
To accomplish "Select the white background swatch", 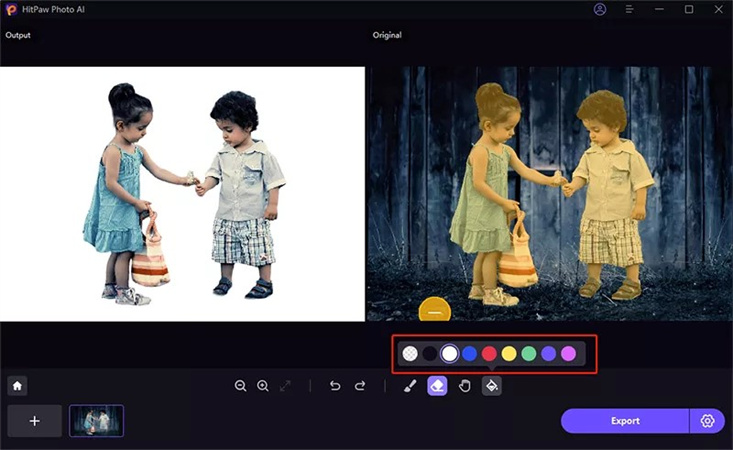I will (x=450, y=353).
